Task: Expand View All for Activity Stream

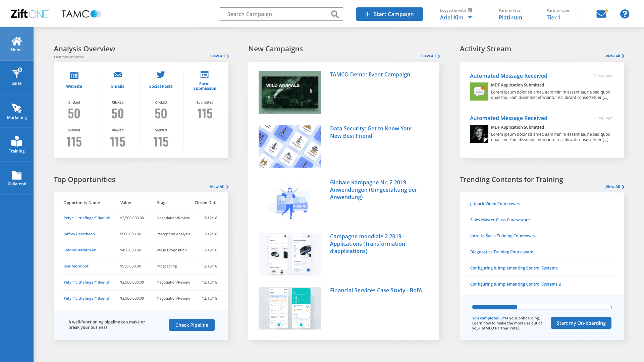Action: (x=615, y=56)
